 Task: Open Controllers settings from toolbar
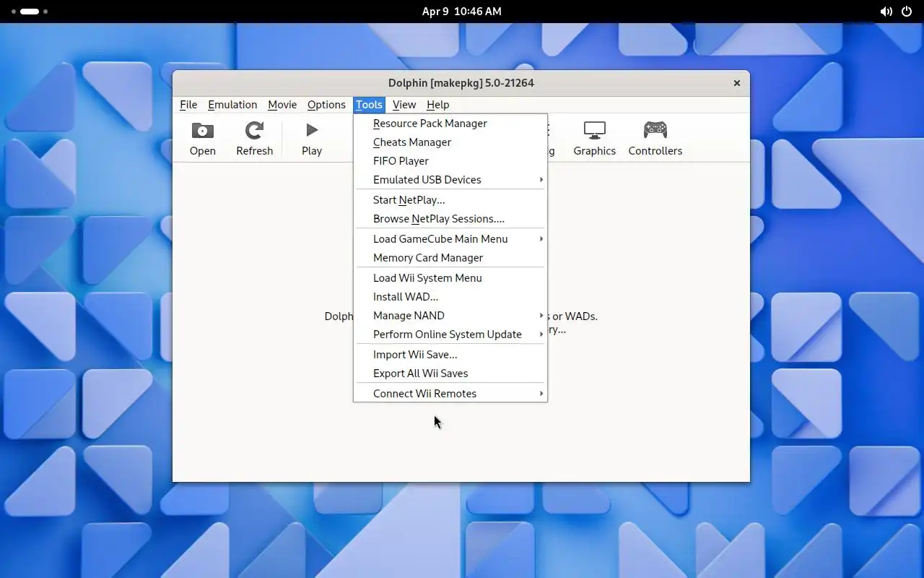655,139
